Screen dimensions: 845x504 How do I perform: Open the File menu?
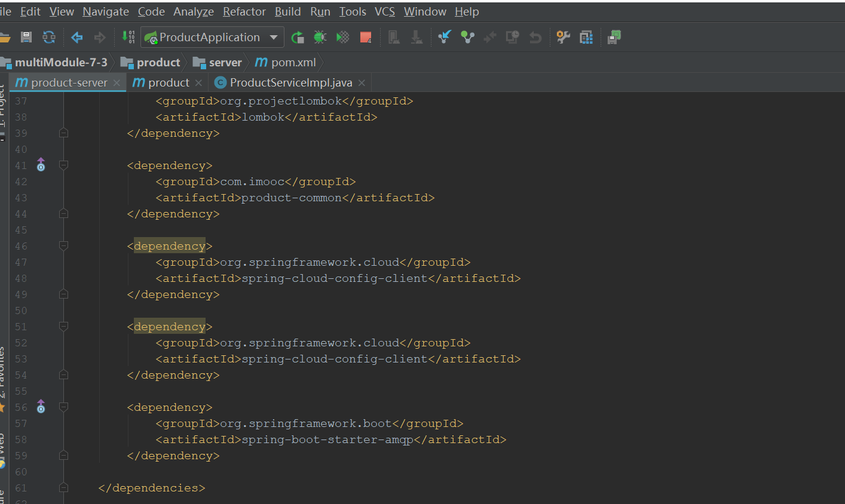point(5,11)
